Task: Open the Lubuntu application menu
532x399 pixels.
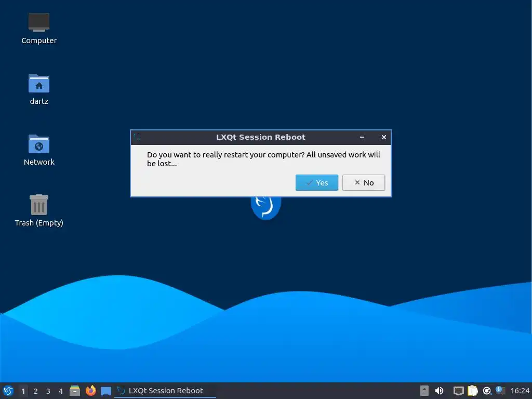Action: [8, 391]
